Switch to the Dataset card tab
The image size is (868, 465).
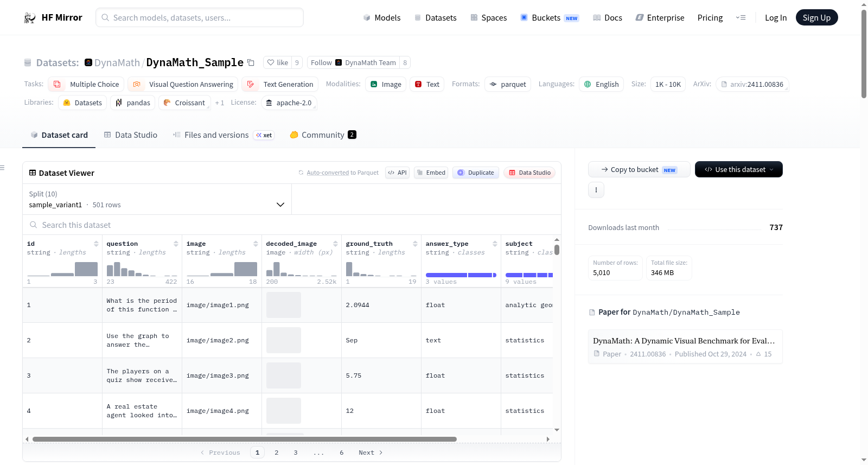(x=59, y=135)
